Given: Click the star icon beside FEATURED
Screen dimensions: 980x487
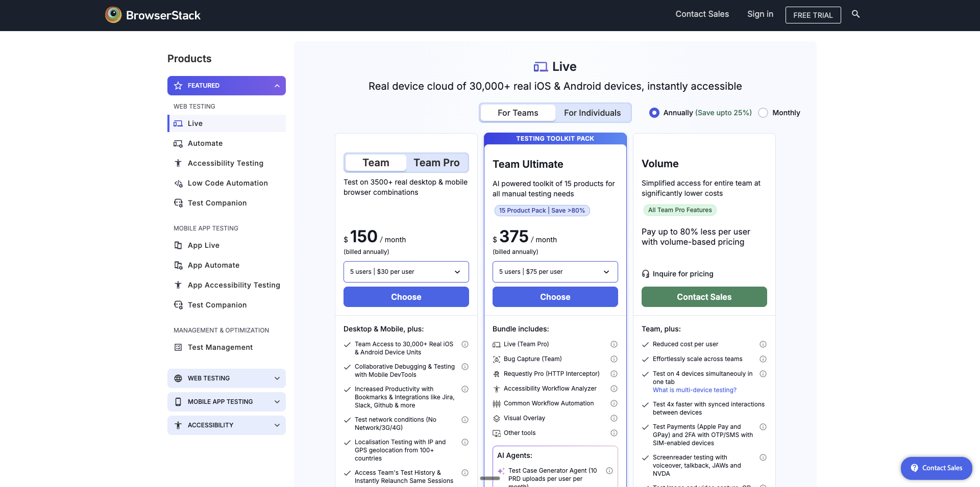Looking at the screenshot, I should (x=178, y=86).
